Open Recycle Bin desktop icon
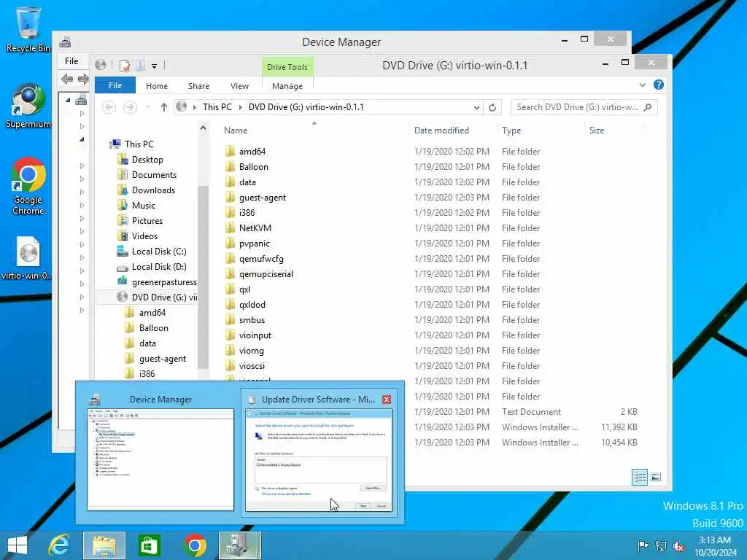 pyautogui.click(x=28, y=29)
